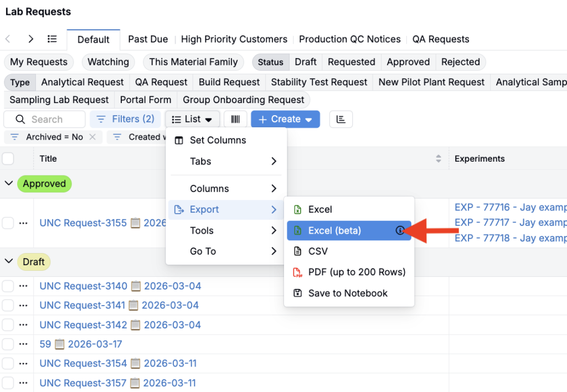Open the chart view icon button
Image resolution: width=567 pixels, height=392 pixels.
click(341, 119)
